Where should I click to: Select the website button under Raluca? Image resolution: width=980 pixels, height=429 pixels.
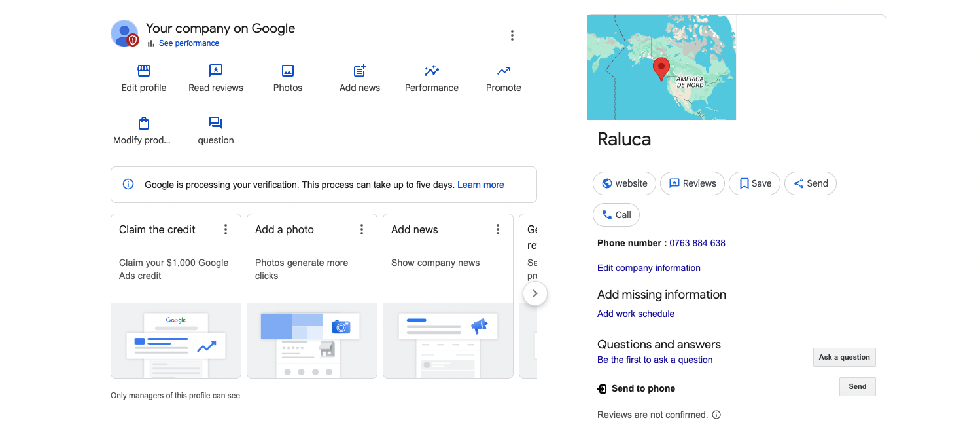[x=624, y=183]
